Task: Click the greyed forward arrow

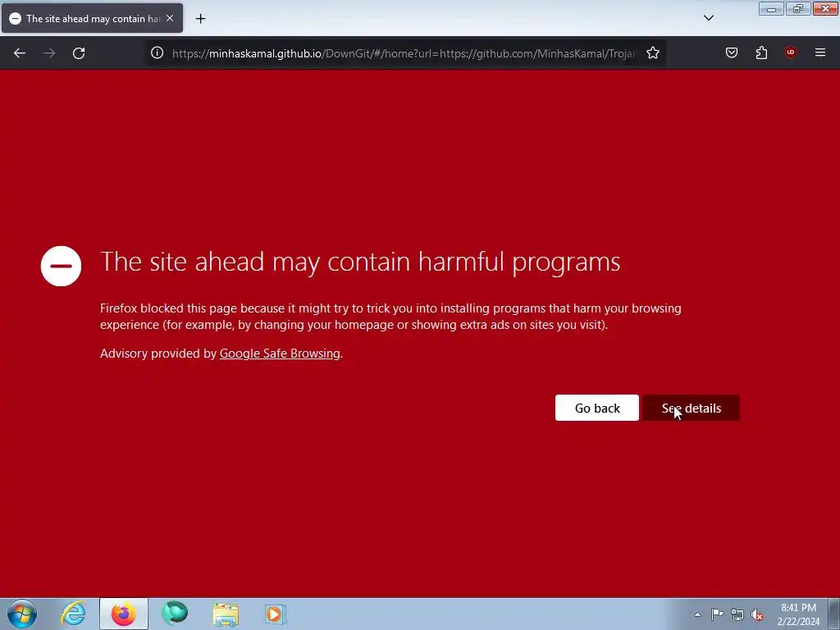Action: [49, 53]
